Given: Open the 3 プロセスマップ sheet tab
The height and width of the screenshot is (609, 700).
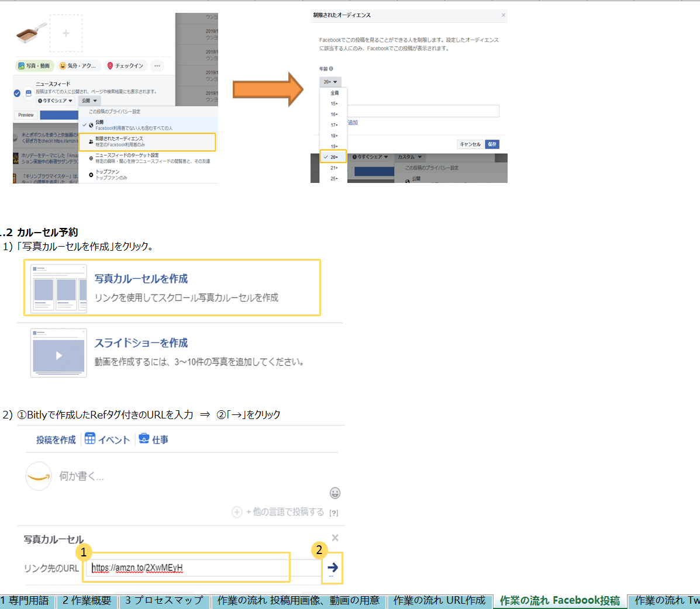Looking at the screenshot, I should 164,601.
